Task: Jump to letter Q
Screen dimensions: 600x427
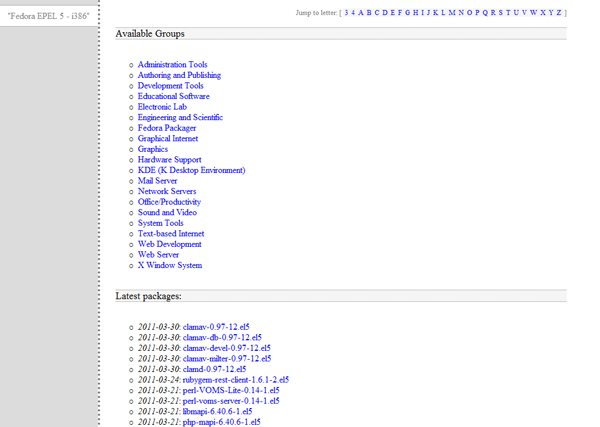Action: coord(485,13)
